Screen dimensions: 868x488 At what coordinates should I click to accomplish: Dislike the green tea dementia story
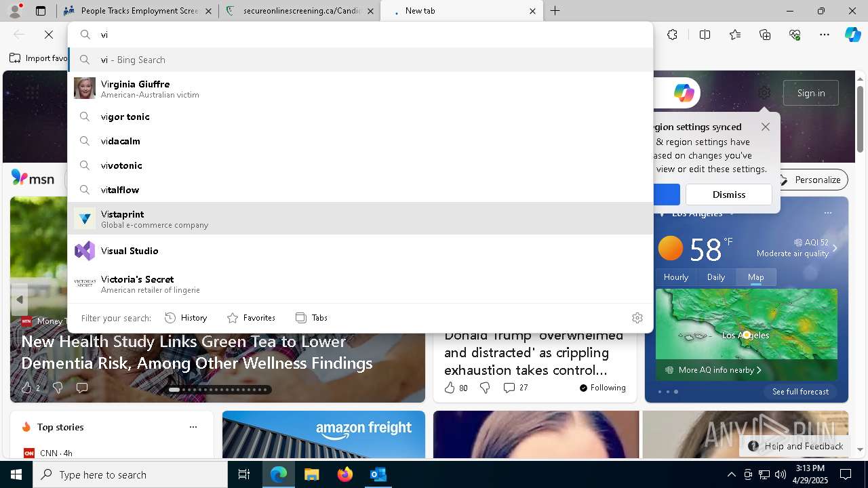[x=58, y=388]
